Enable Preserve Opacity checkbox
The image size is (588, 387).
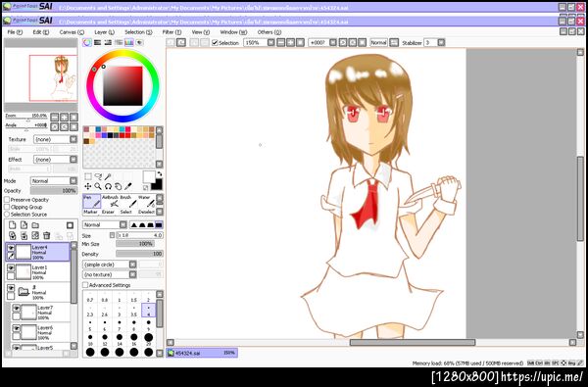[7, 200]
